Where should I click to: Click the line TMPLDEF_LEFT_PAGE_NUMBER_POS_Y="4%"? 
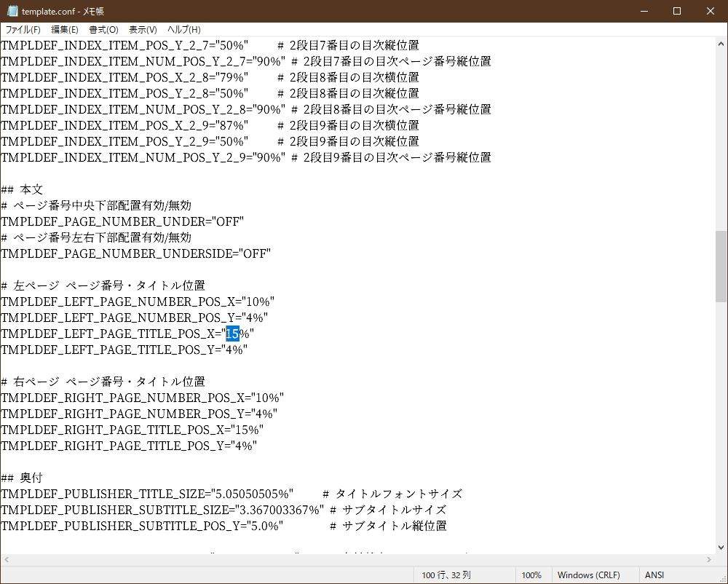click(x=135, y=317)
